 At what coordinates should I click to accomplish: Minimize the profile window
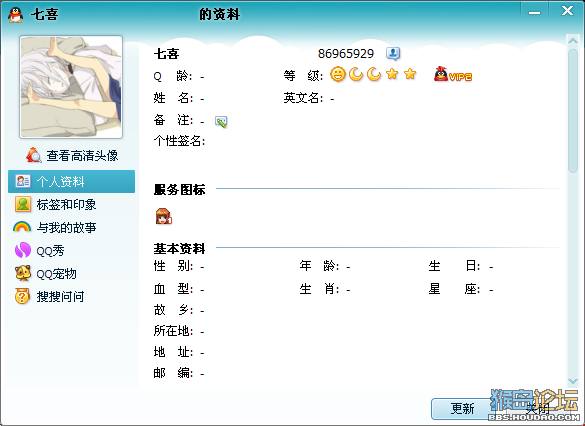click(x=534, y=12)
